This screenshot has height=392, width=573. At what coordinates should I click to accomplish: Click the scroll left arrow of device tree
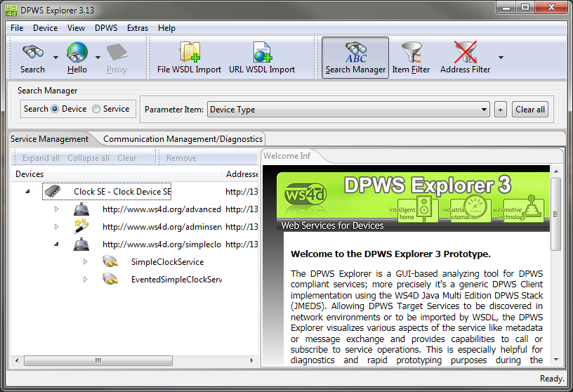click(x=17, y=360)
